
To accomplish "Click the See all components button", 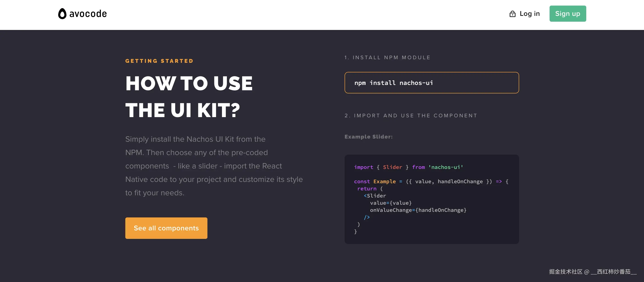I will click(166, 228).
